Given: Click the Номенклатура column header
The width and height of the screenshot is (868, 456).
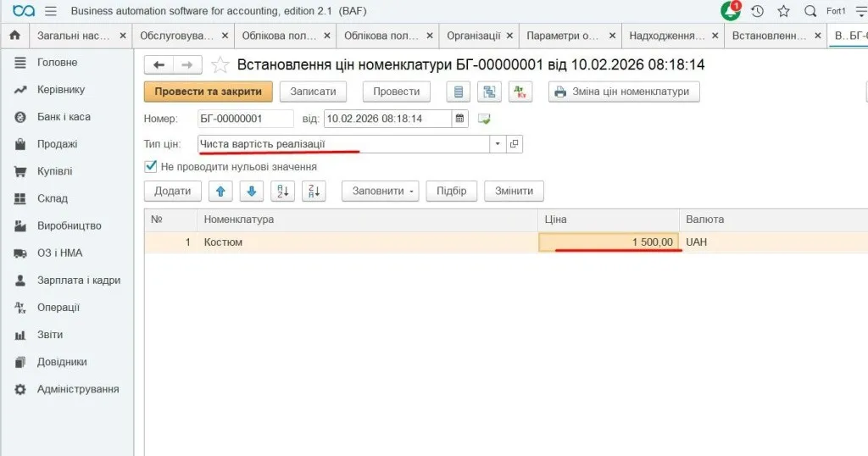Looking at the screenshot, I should point(368,220).
